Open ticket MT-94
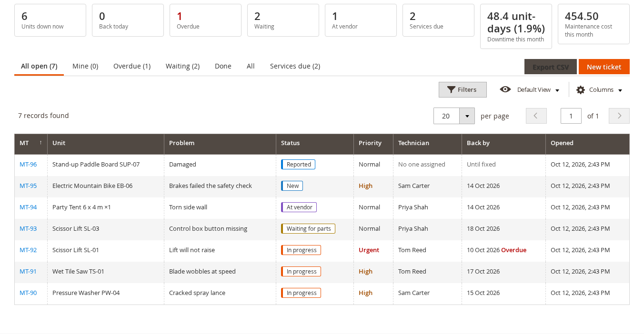The image size is (644, 334). (28, 207)
